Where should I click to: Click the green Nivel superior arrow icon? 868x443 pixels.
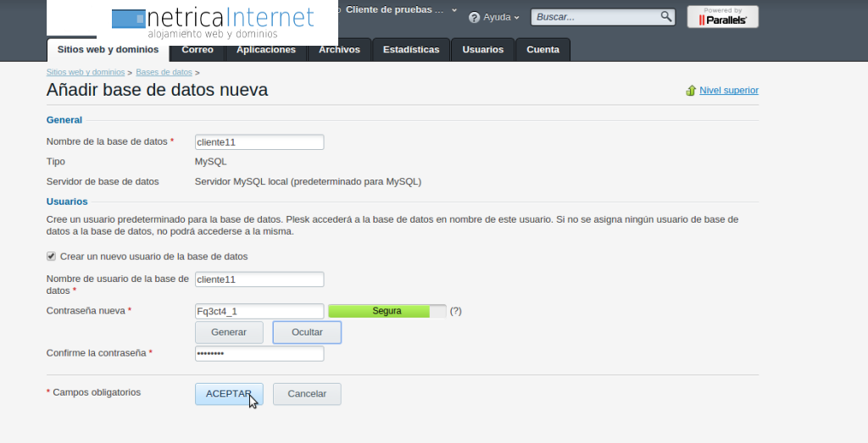(x=690, y=91)
